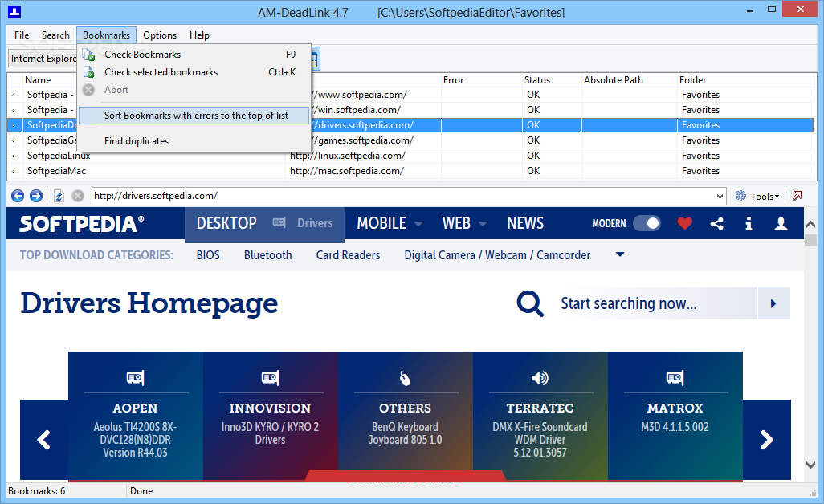Select Check selected bookmarks entry
Viewport: 824px width, 504px height.
point(194,72)
